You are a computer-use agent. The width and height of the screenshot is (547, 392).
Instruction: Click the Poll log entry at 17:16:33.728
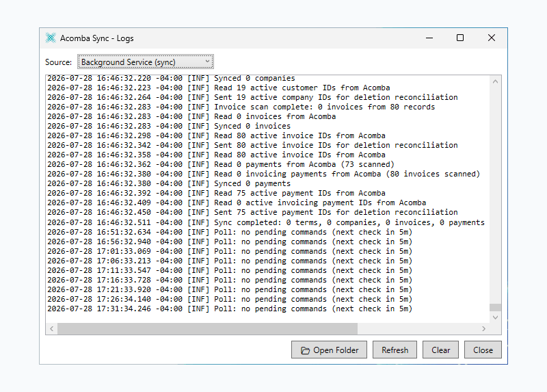[230, 280]
